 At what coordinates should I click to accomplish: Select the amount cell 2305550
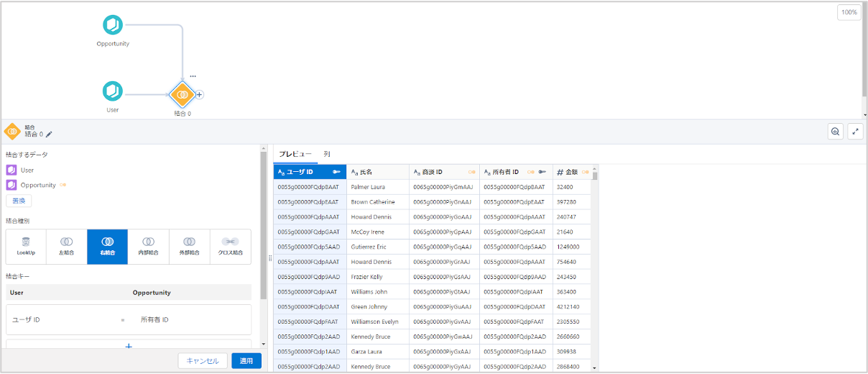(x=571, y=321)
